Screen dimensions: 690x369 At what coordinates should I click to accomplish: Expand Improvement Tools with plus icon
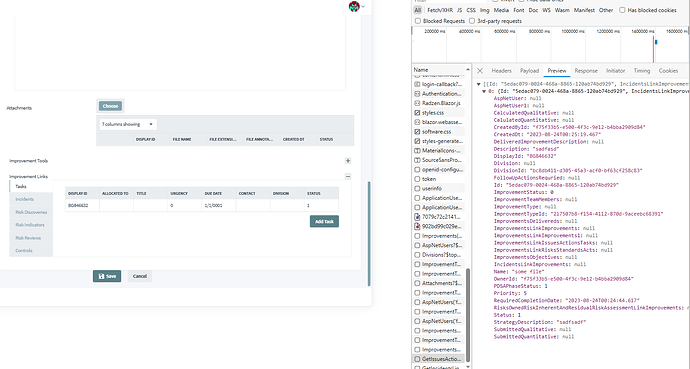click(x=348, y=161)
